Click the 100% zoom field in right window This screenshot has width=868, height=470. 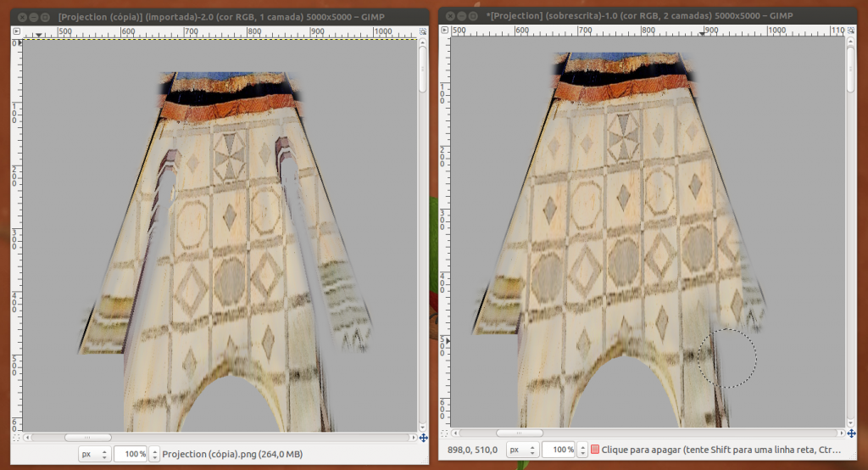557,449
